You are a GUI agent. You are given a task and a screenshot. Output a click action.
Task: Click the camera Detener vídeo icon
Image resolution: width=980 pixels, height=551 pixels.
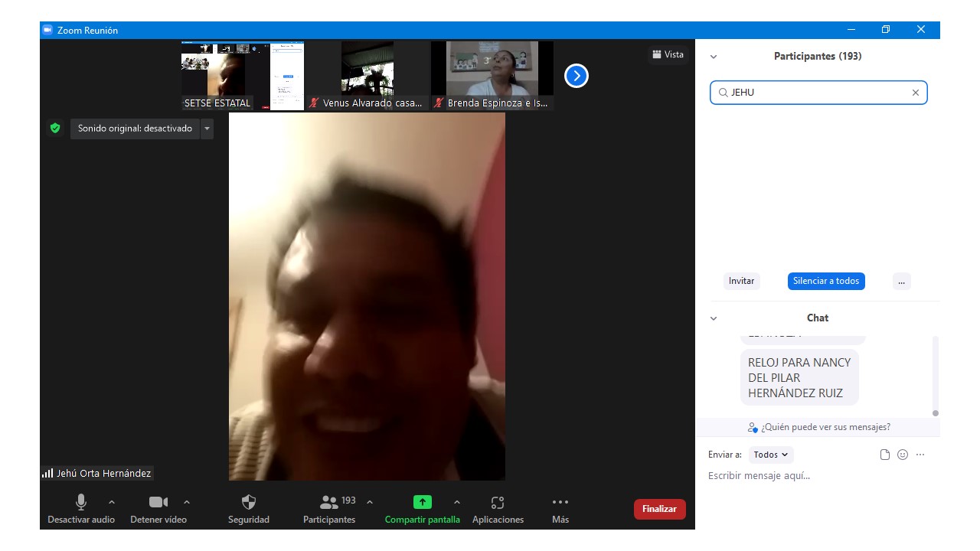[x=158, y=502]
